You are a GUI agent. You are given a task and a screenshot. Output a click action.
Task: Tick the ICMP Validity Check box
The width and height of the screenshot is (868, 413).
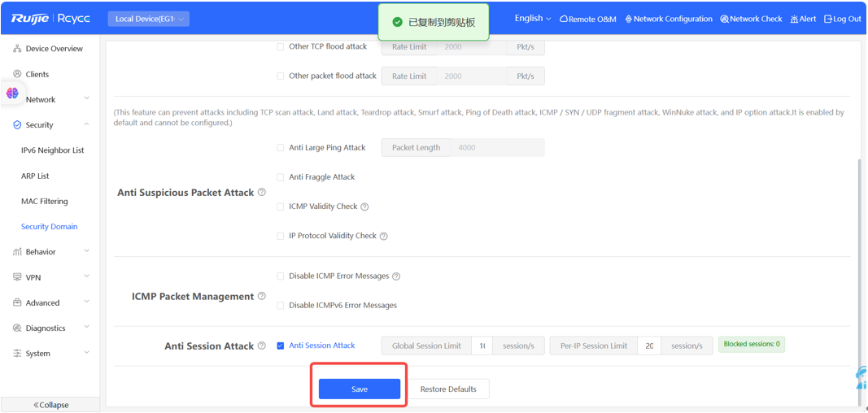tap(280, 206)
